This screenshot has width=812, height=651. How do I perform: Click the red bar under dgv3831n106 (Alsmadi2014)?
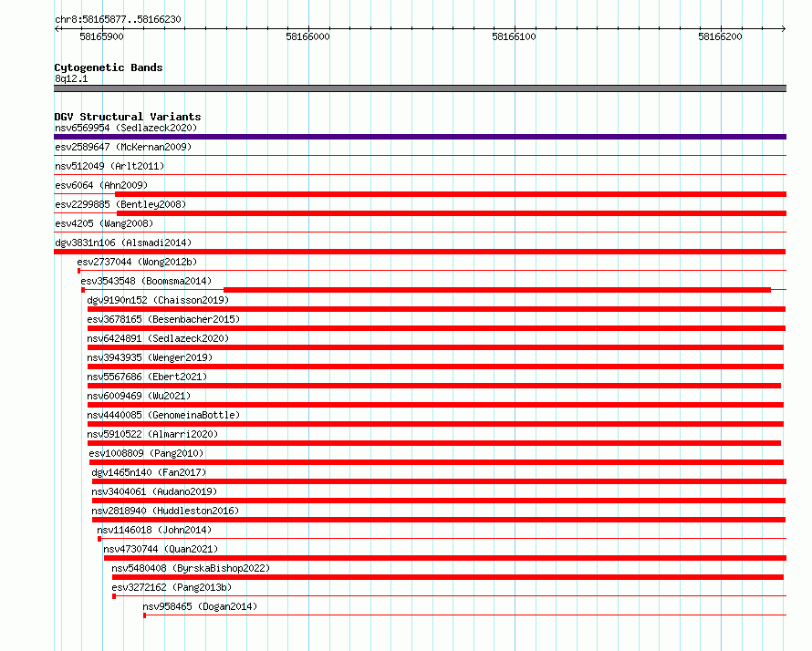pyautogui.click(x=420, y=252)
